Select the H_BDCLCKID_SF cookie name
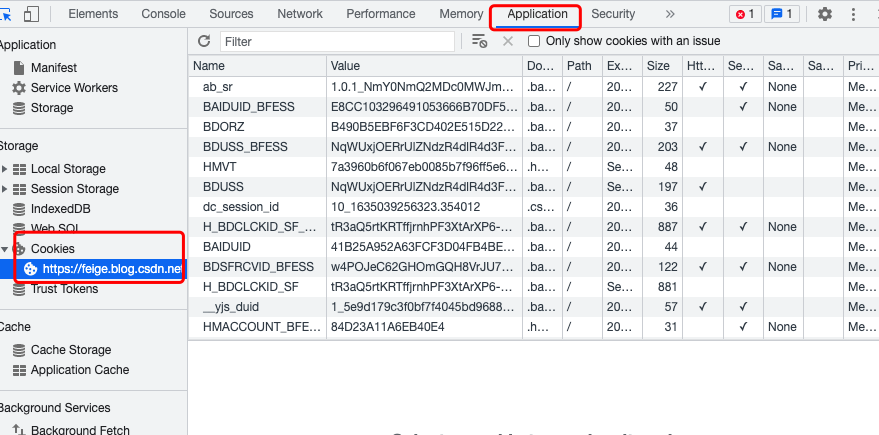Screen dimensions: 879x435 click(251, 287)
